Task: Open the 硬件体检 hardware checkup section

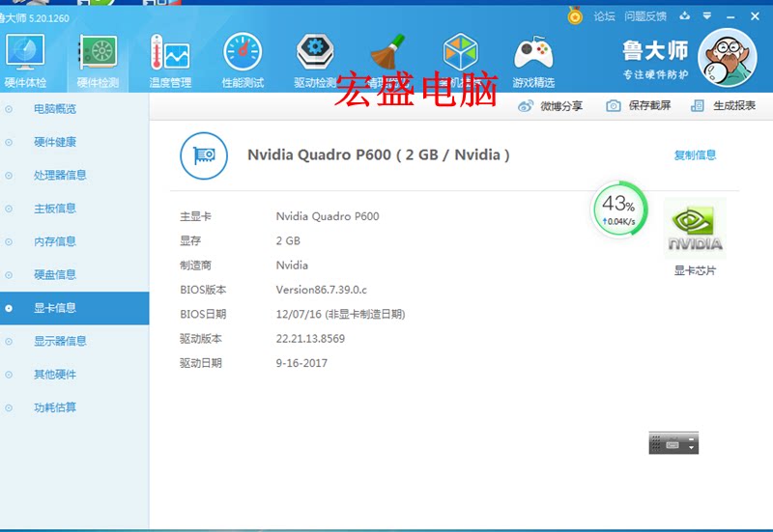Action: coord(25,61)
